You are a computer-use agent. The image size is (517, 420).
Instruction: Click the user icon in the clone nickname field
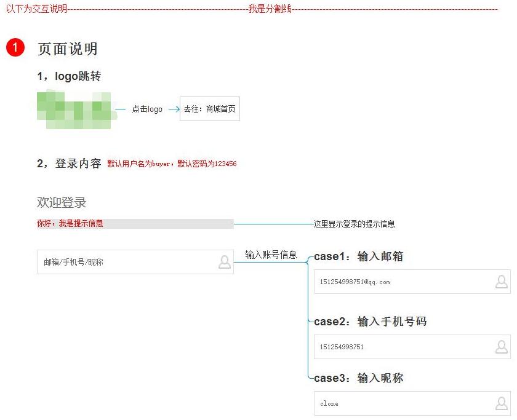coord(502,403)
